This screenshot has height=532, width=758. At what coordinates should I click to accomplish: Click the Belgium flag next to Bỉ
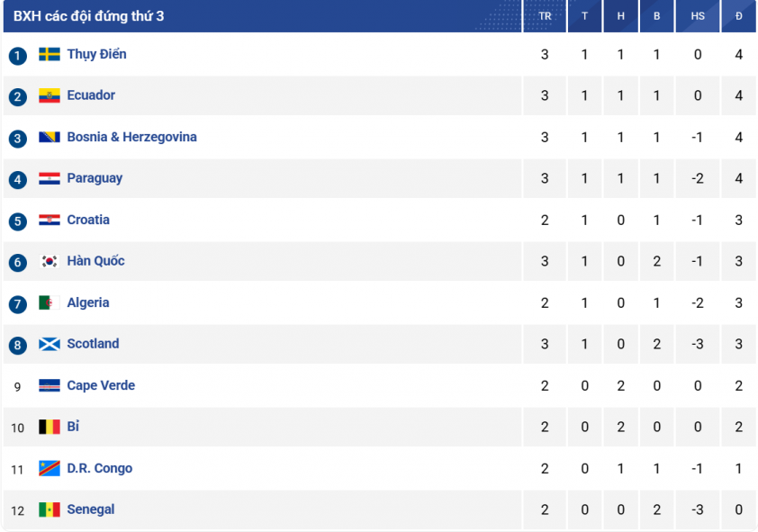(x=50, y=428)
